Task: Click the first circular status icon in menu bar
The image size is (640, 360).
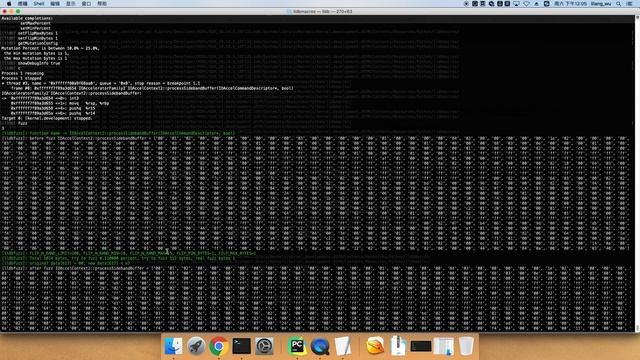Action: (x=466, y=4)
